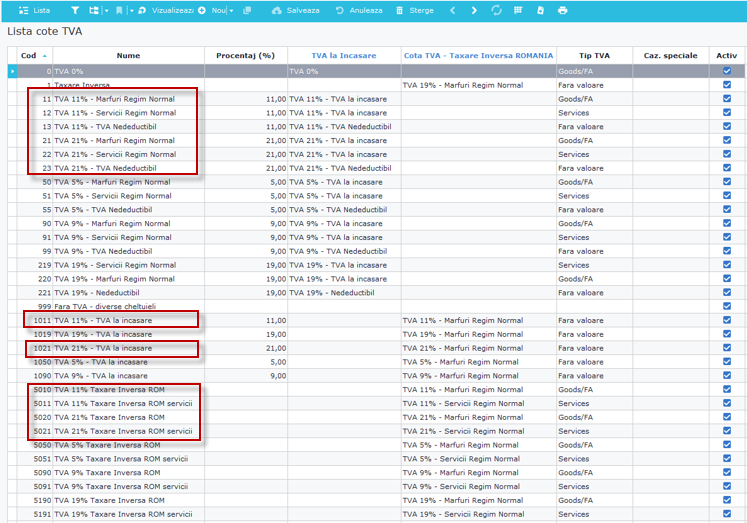Click the document export icon

pyautogui.click(x=540, y=10)
